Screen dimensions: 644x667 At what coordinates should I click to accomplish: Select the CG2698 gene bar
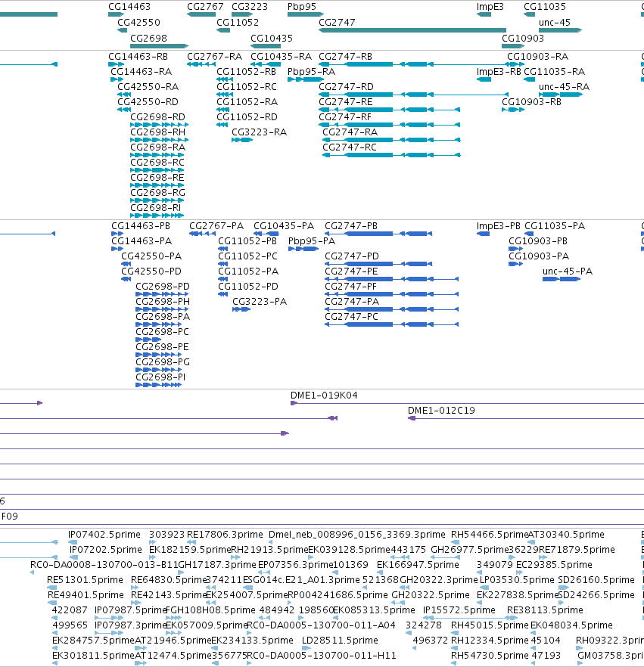coord(159,46)
